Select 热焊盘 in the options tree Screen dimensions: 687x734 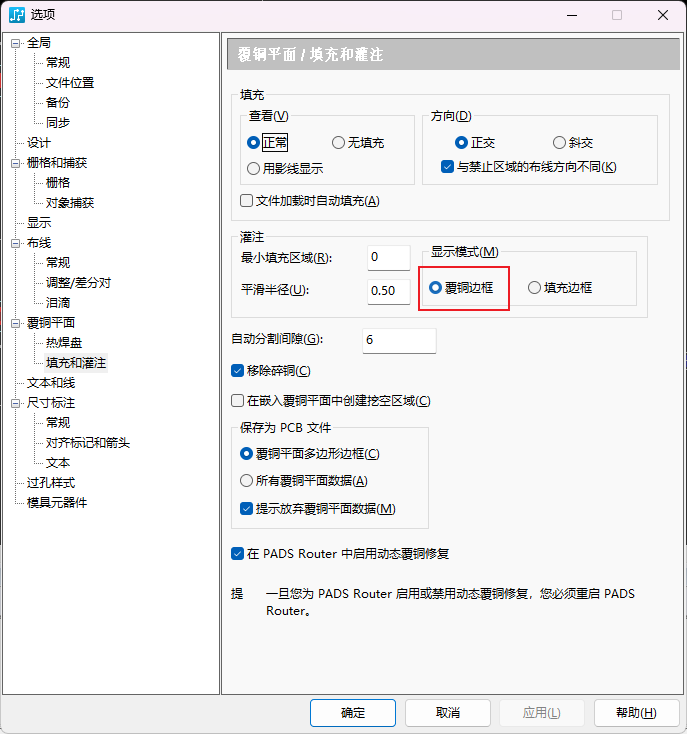point(64,343)
